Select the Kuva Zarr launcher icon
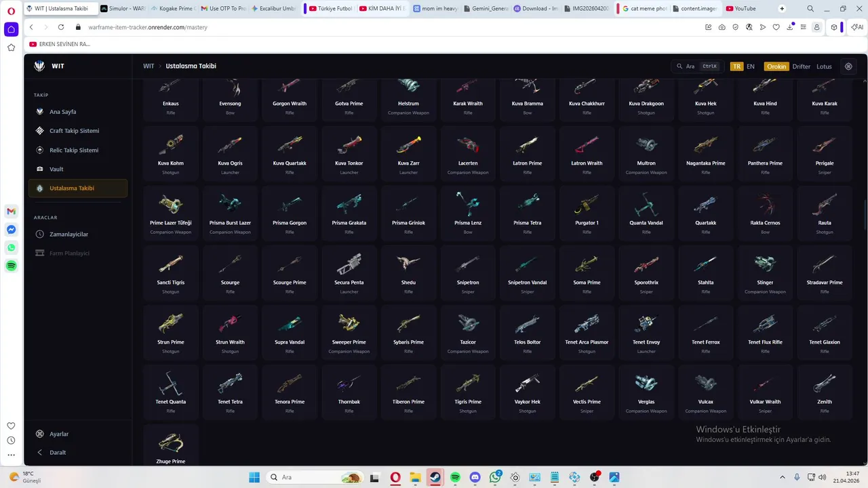The image size is (868, 488). tap(408, 144)
